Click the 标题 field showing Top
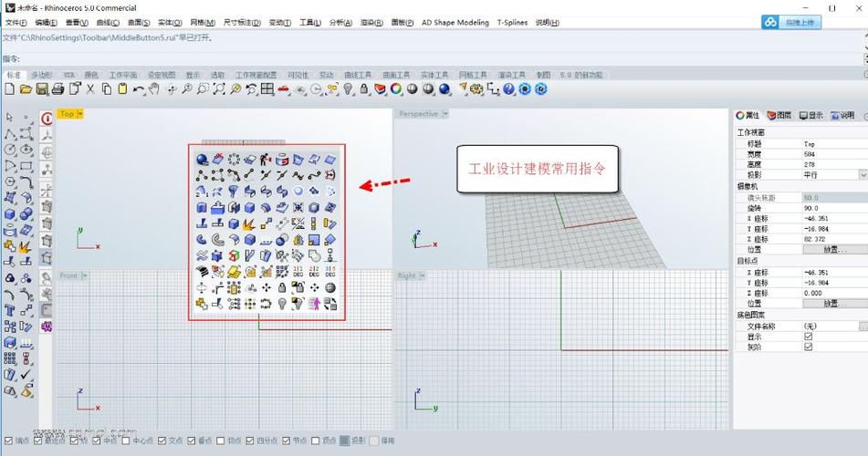868x456 pixels. coord(835,144)
